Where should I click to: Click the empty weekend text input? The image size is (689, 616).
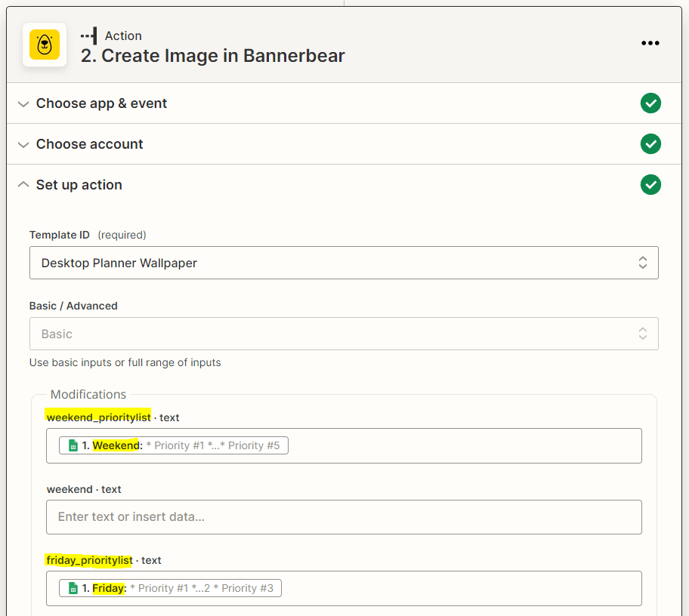344,516
